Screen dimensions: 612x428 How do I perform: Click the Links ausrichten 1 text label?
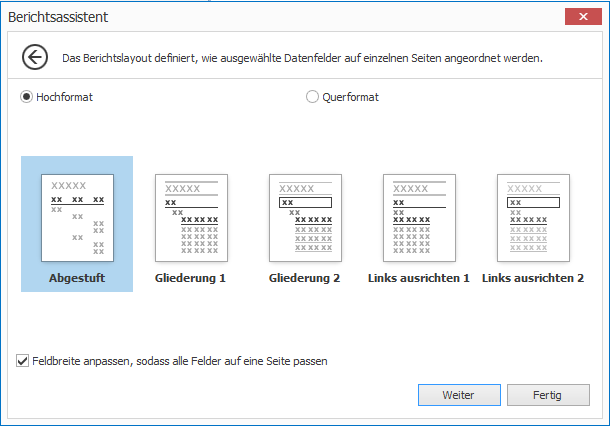[x=419, y=278]
